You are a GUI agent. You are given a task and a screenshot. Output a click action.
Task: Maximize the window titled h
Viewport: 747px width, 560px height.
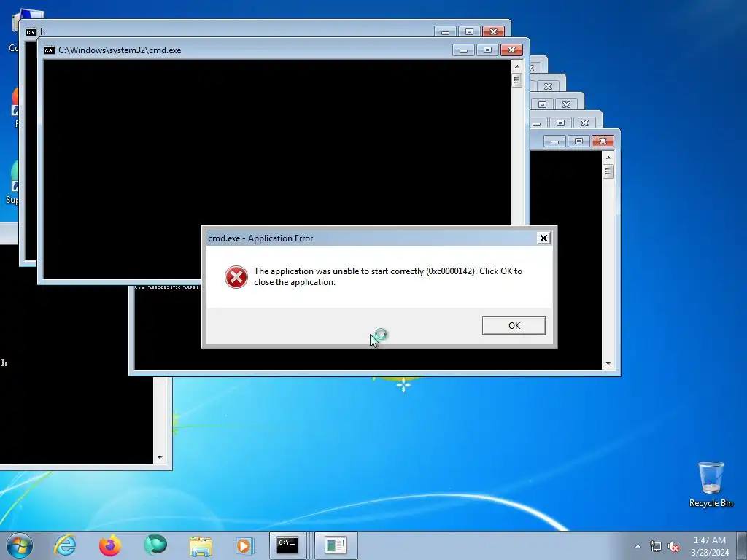coord(469,32)
